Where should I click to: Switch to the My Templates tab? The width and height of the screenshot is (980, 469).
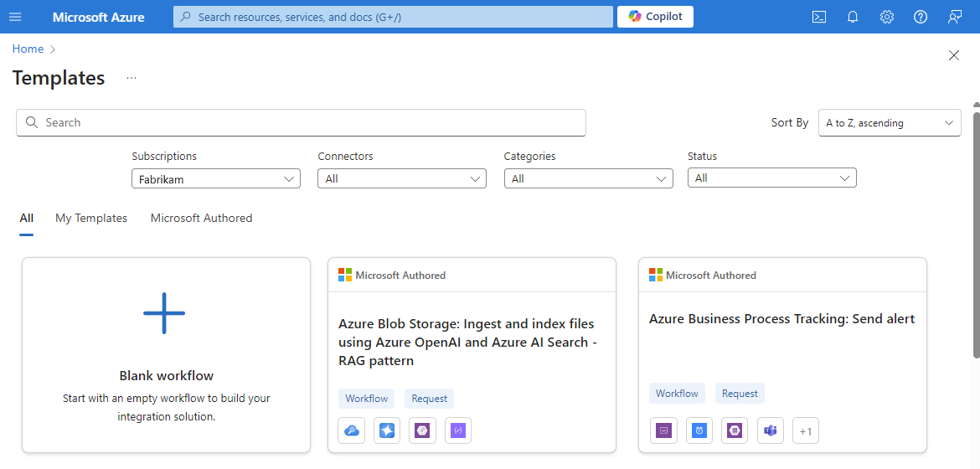pos(91,218)
